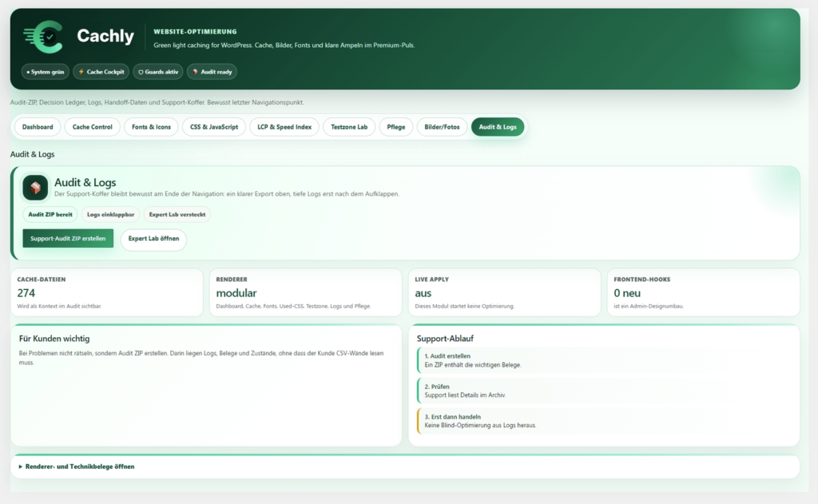Click Support-Audit ZIP erstellen button
Viewport: 818px width, 504px height.
[x=68, y=239]
